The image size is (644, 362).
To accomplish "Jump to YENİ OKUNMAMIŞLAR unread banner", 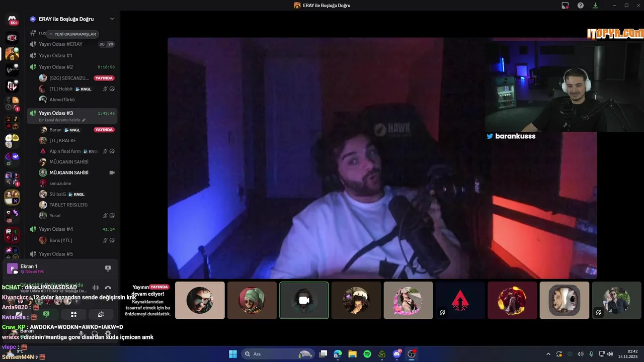I will pos(72,34).
